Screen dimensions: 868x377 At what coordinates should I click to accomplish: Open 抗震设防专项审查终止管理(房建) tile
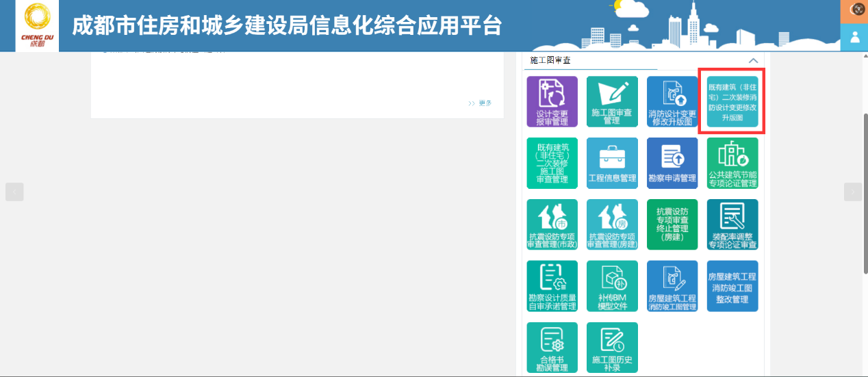pos(672,224)
